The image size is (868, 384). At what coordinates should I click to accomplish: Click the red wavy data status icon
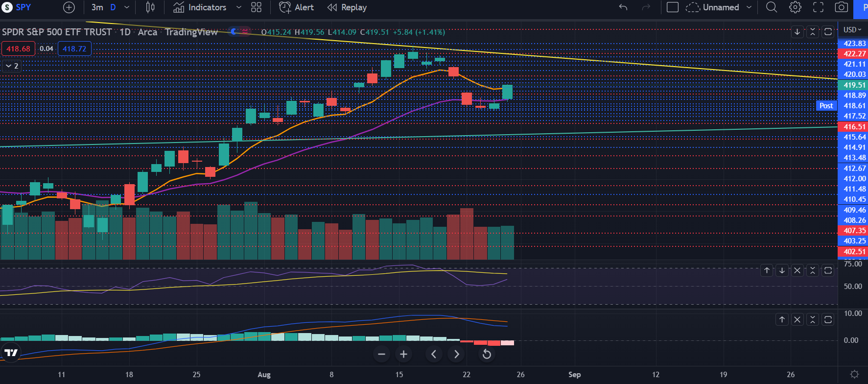[x=245, y=32]
